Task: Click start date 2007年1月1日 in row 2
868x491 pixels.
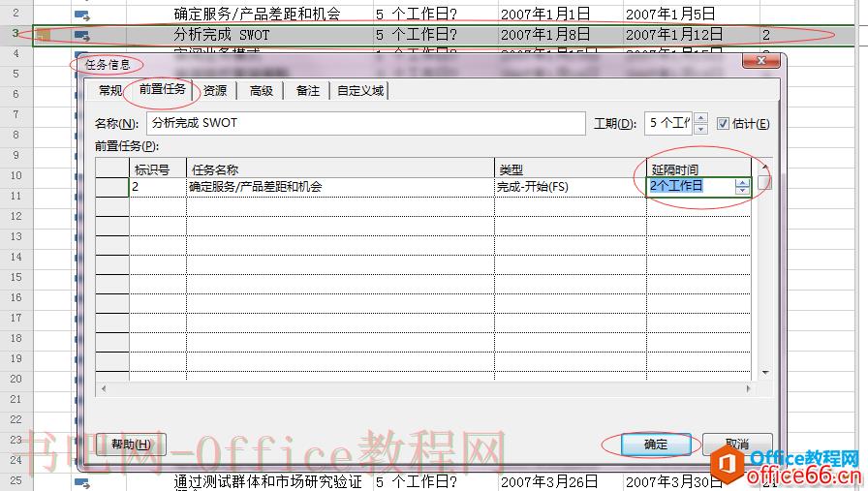Action: click(x=545, y=14)
